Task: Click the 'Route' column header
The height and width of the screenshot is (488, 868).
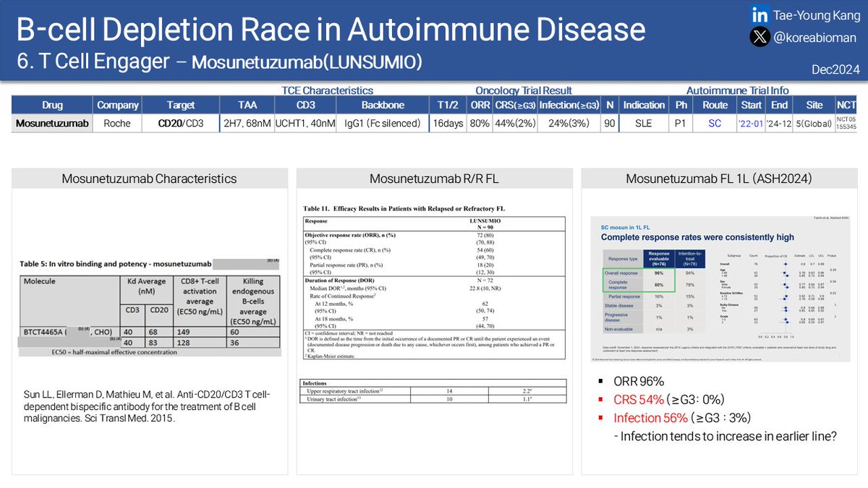Action: [x=715, y=105]
